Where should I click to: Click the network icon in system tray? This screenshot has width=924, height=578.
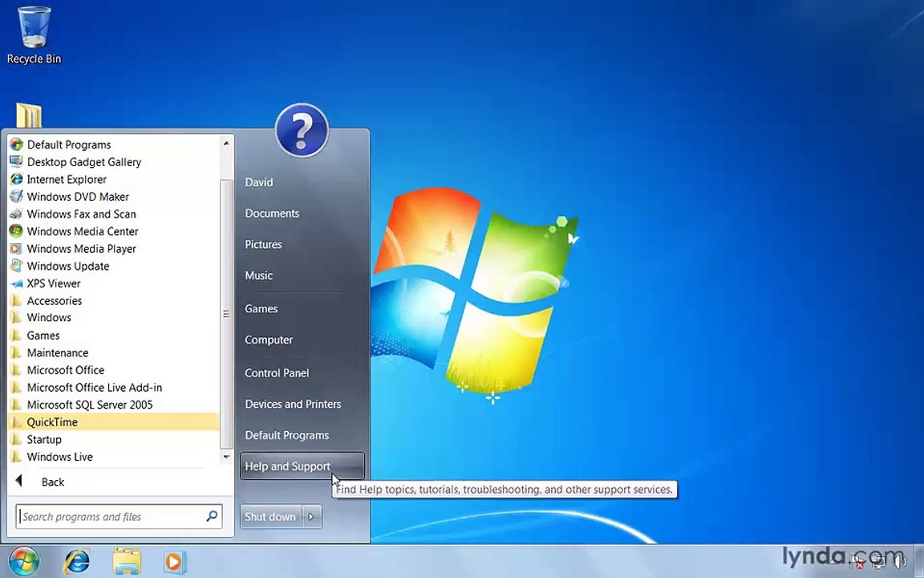878,561
